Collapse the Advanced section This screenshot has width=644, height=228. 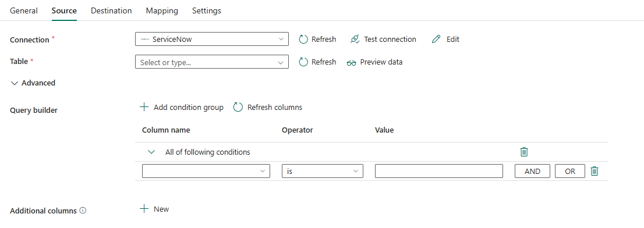[x=15, y=83]
